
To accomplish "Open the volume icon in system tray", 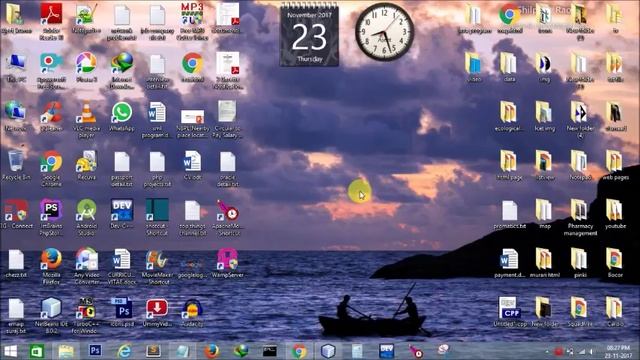I will coord(591,352).
